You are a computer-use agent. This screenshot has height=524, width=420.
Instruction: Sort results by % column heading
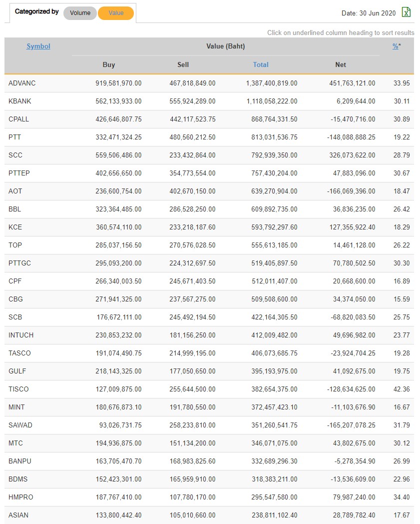coord(396,46)
